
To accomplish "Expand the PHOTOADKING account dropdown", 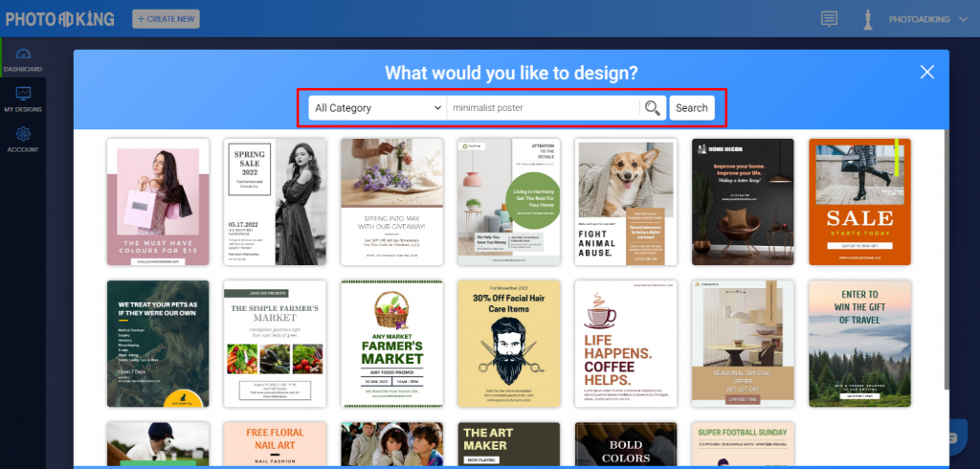I will [928, 19].
